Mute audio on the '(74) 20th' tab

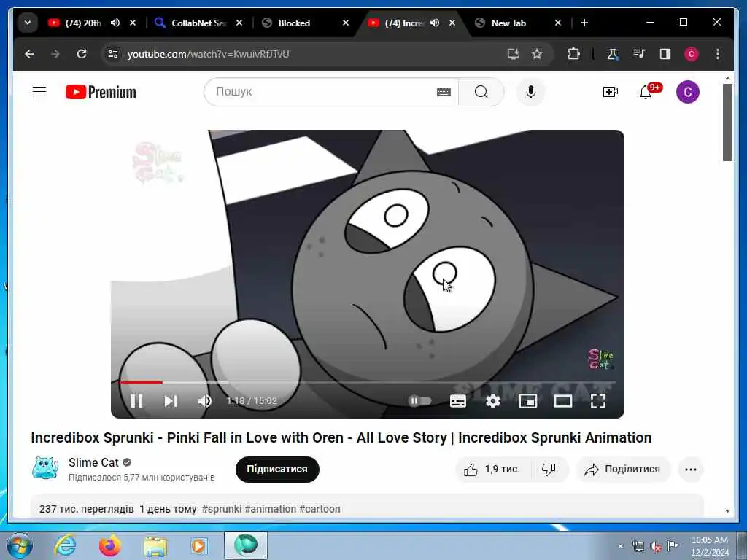(115, 23)
